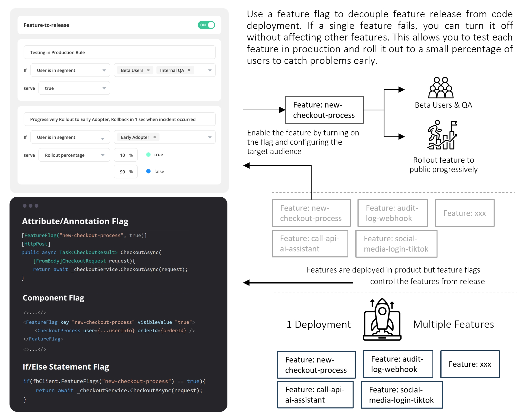
Task: Click the blue false variation dot
Action: (x=148, y=171)
